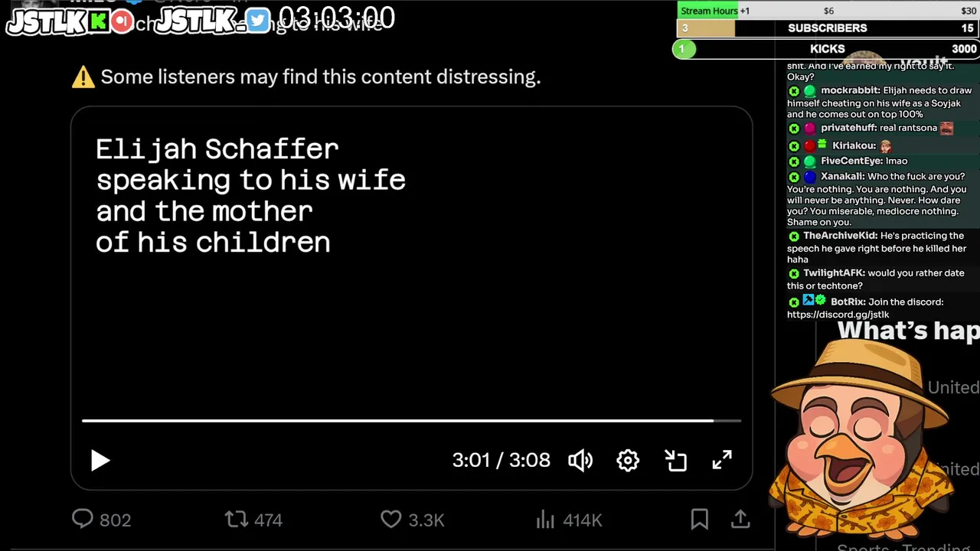Like the post with heart icon
The image size is (980, 551).
tap(391, 520)
